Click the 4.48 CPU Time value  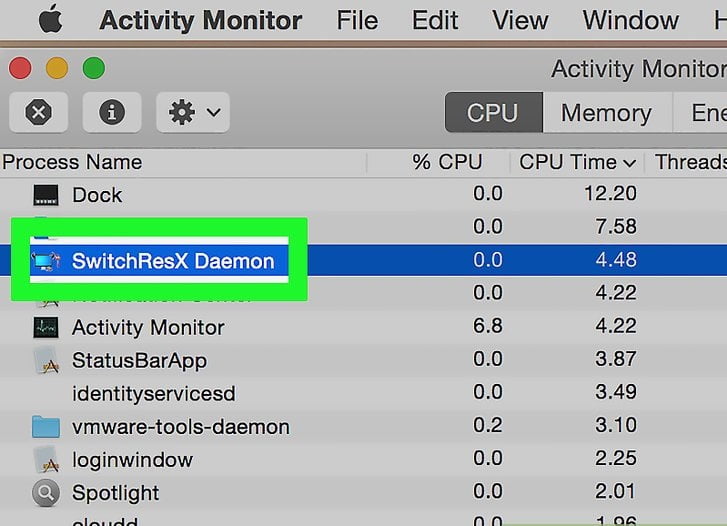pos(616,260)
